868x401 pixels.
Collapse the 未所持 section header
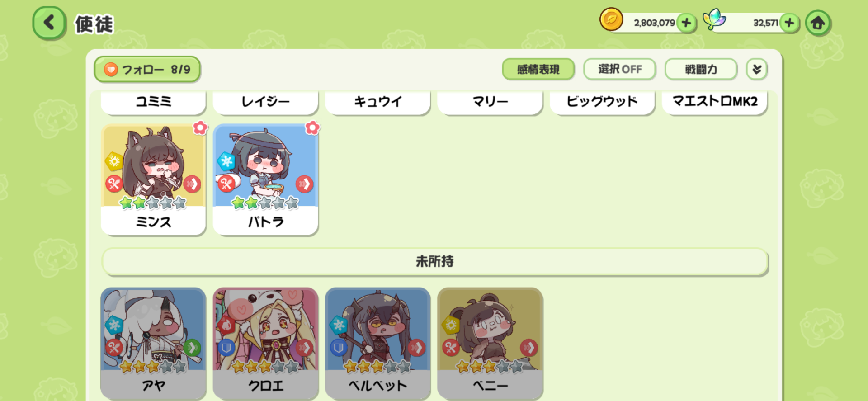coord(435,261)
